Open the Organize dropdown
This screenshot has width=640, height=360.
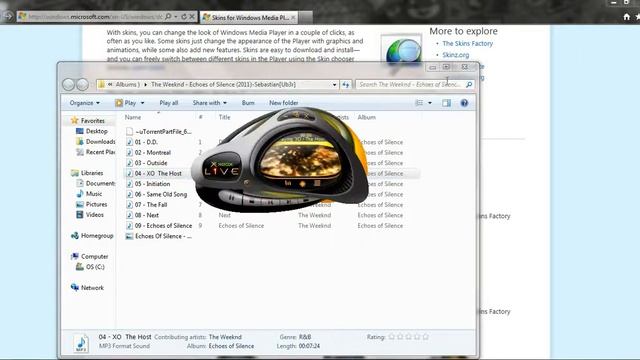click(84, 103)
